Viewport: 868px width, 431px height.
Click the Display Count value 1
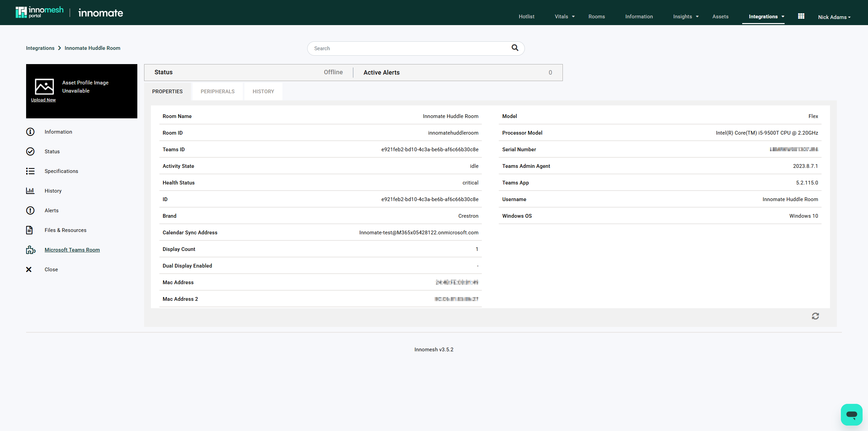coord(477,249)
